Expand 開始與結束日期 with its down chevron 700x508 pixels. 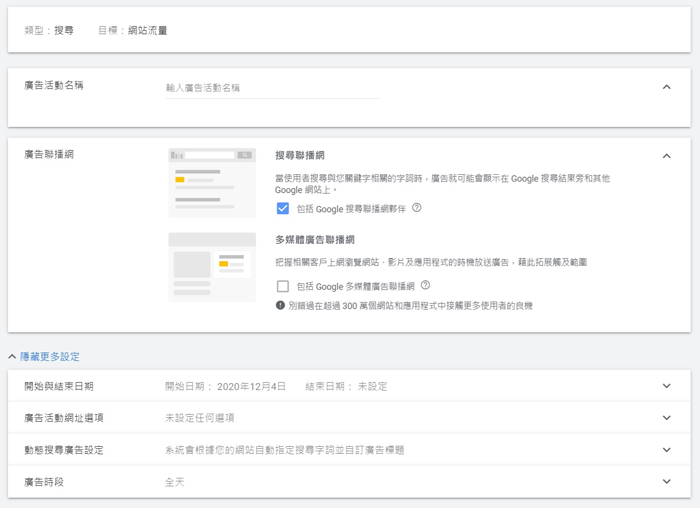(x=666, y=386)
